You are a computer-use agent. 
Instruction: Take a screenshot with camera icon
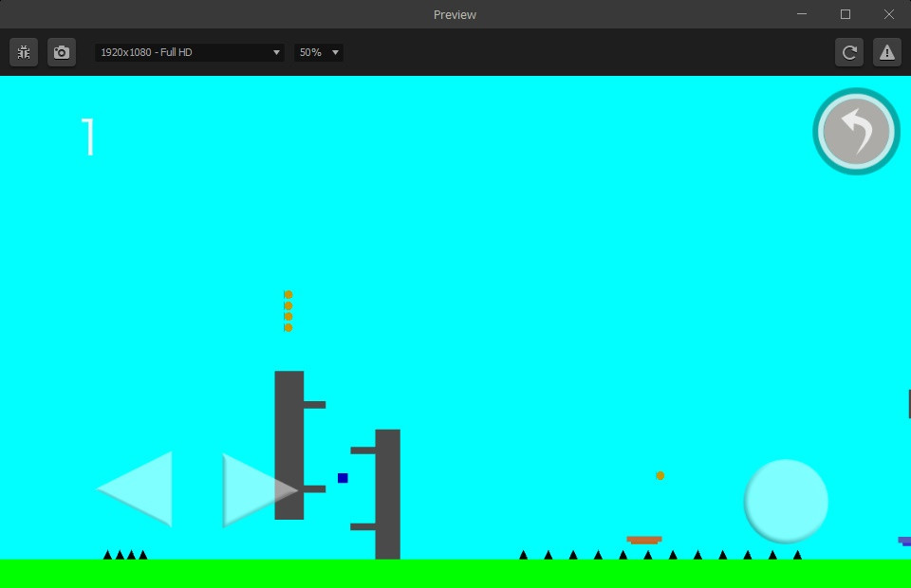[62, 52]
